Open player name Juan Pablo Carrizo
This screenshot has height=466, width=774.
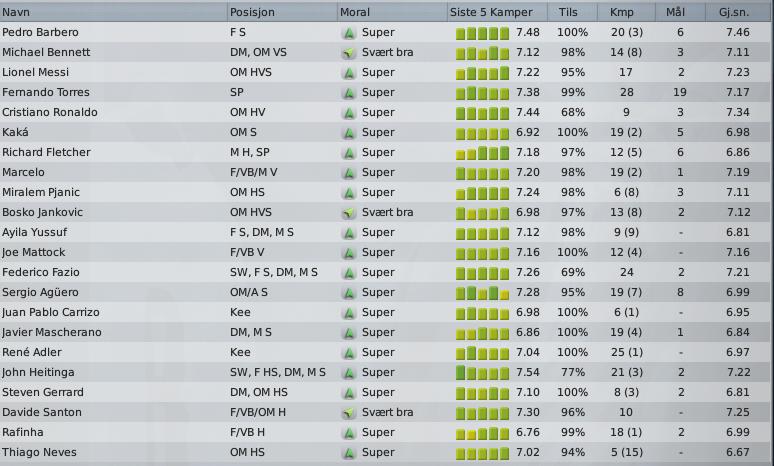51,312
